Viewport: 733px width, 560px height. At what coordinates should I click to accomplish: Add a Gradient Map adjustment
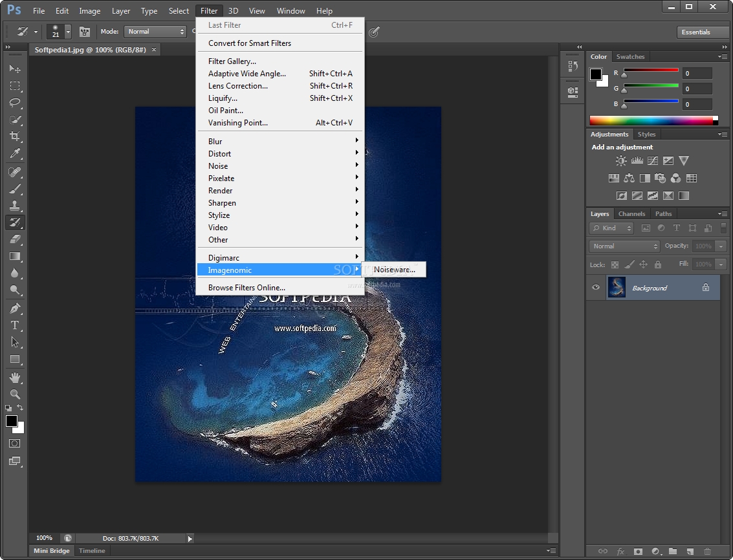coord(683,196)
